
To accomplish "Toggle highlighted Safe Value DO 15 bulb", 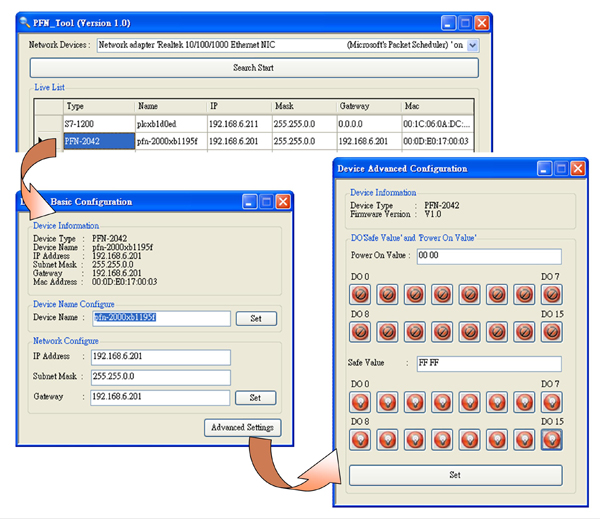I will 552,440.
